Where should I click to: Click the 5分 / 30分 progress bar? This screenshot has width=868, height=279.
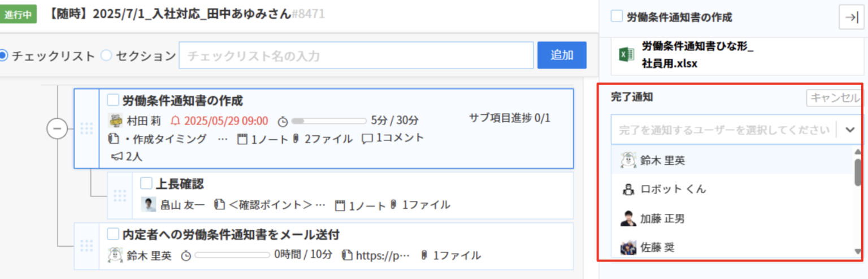329,121
